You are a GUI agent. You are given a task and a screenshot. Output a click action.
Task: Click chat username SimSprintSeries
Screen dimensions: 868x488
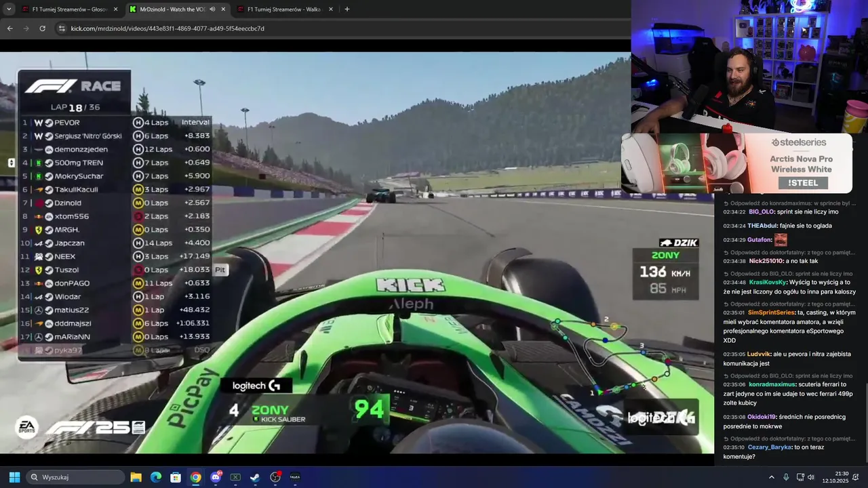click(x=772, y=312)
